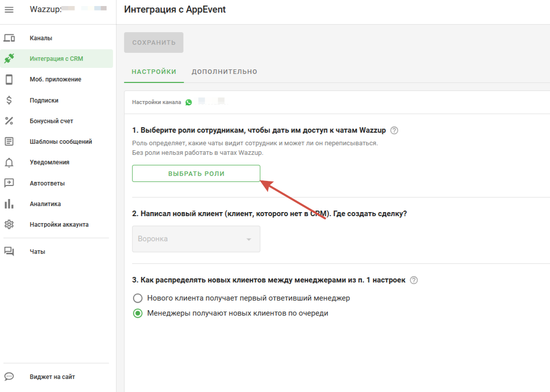Switch to the Дополнительно tab

point(224,72)
